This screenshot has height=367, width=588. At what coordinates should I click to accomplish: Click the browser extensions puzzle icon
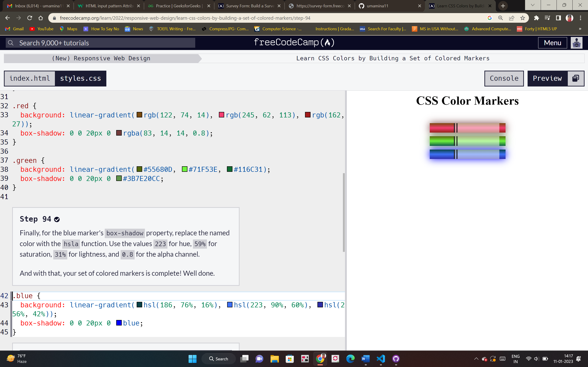pyautogui.click(x=536, y=18)
